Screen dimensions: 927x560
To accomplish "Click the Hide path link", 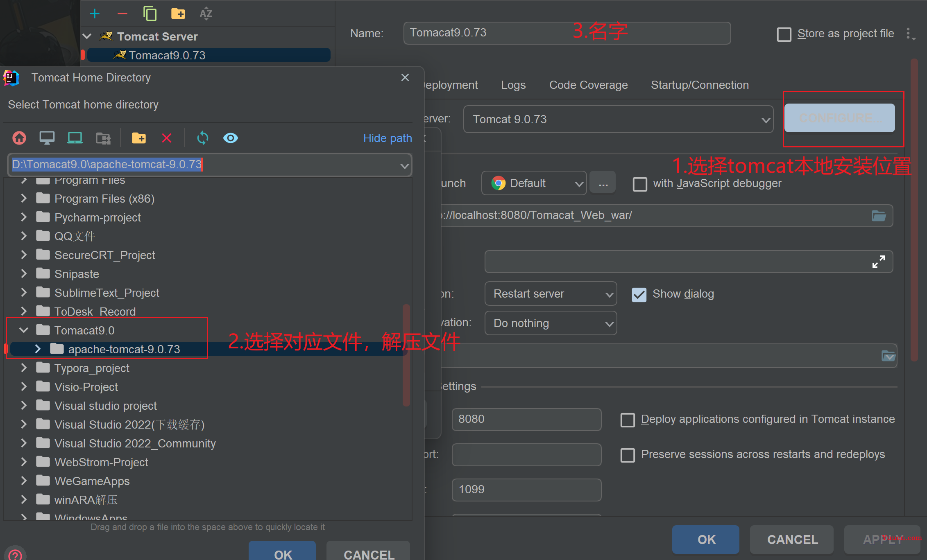I will (x=388, y=138).
